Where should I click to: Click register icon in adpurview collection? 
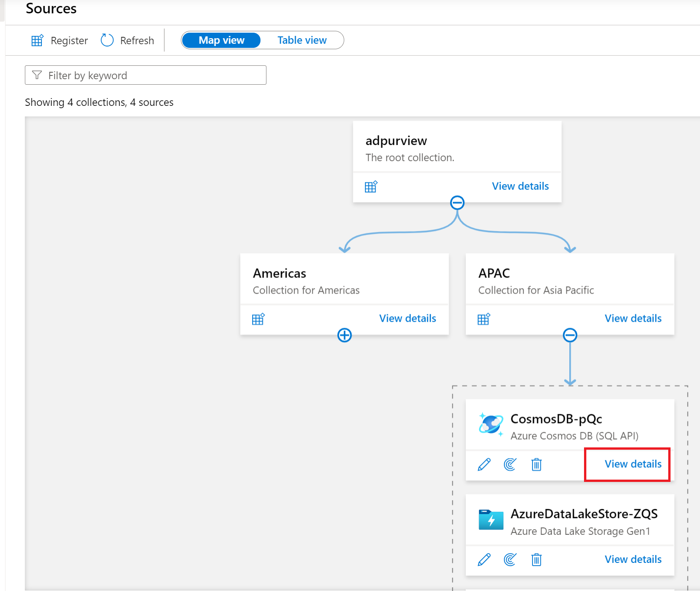pyautogui.click(x=371, y=186)
